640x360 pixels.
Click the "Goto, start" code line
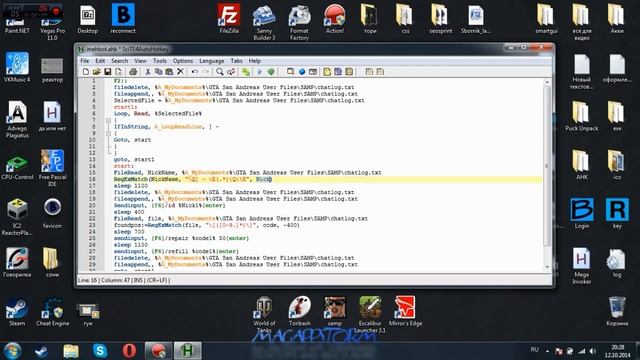[x=132, y=140]
